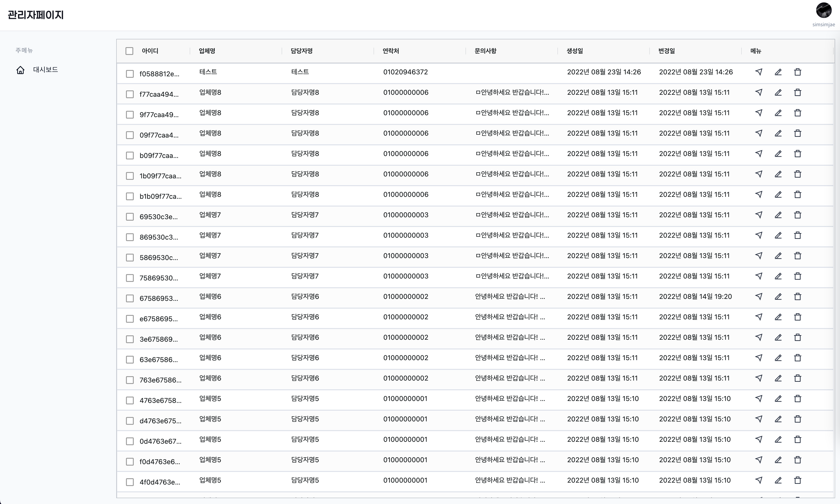Click ID text e6758695...

tap(159, 319)
